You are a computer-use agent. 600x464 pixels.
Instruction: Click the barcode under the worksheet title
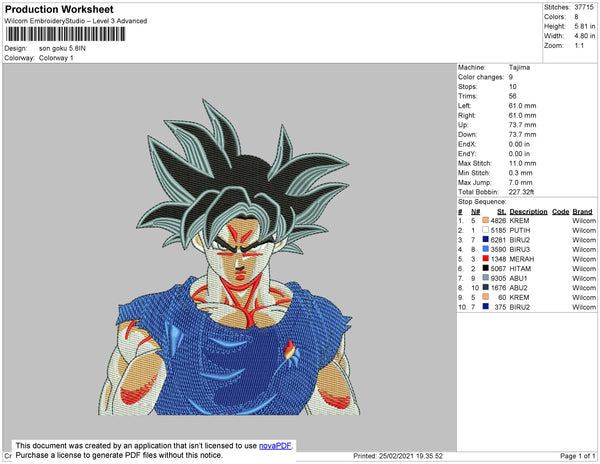(x=65, y=34)
